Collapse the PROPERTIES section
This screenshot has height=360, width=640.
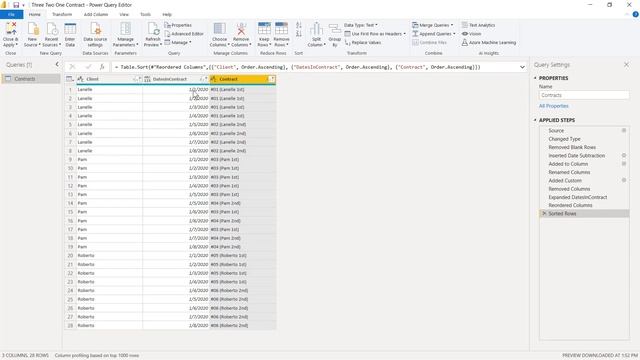535,78
